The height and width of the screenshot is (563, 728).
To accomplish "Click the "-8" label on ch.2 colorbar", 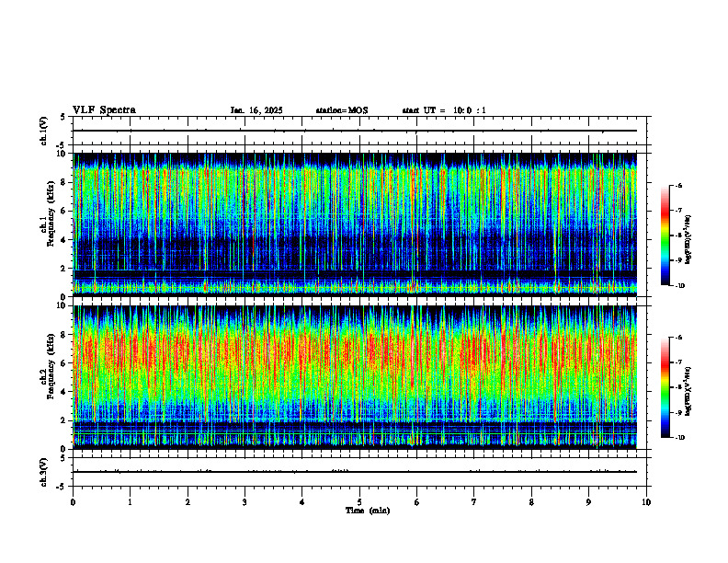I will [x=678, y=387].
